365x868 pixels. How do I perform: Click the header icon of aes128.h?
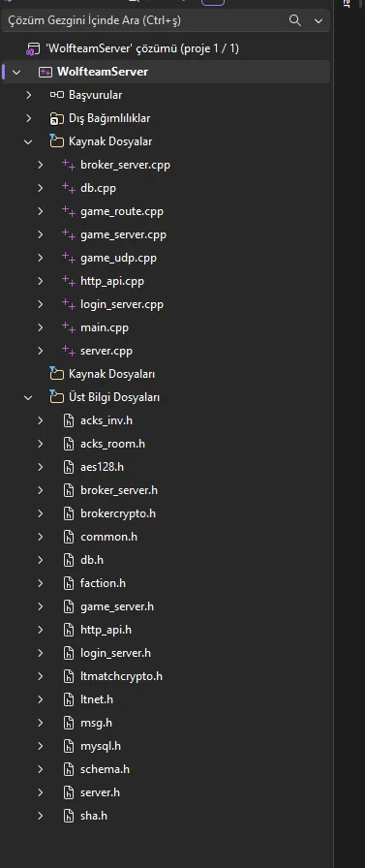(x=69, y=467)
